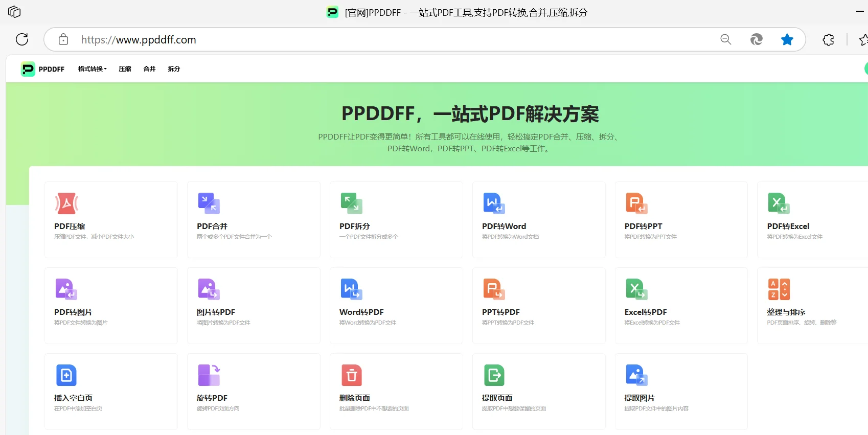This screenshot has width=868, height=435.
Task: Click text 将图片转换为PDF文件
Action: [223, 323]
